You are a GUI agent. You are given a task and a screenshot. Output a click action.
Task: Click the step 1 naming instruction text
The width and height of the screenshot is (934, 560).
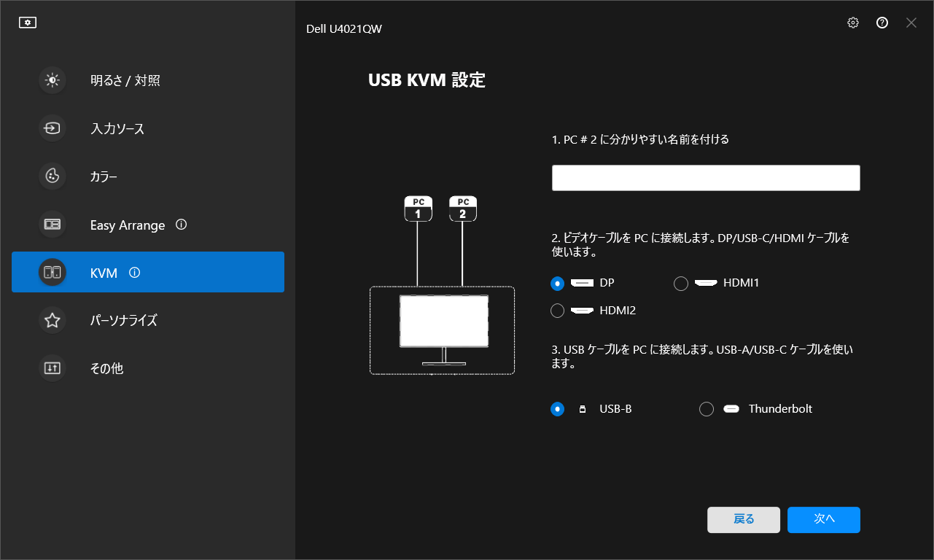tap(640, 139)
